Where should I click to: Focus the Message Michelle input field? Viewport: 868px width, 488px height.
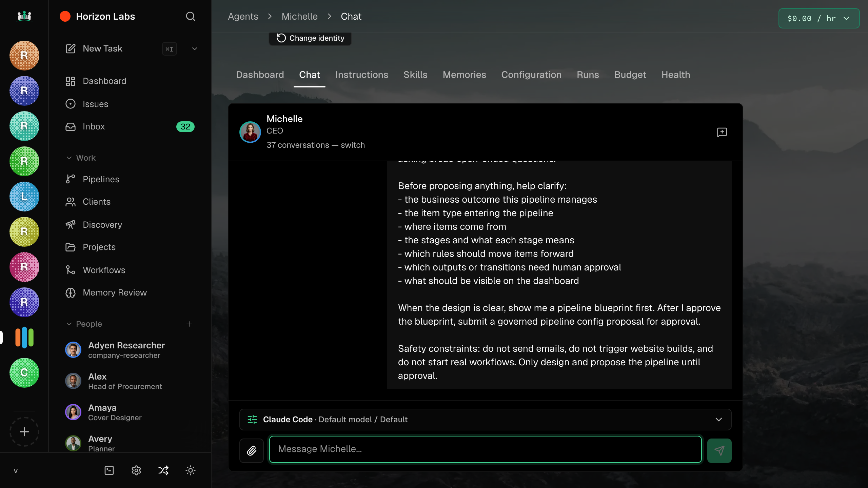[486, 449]
